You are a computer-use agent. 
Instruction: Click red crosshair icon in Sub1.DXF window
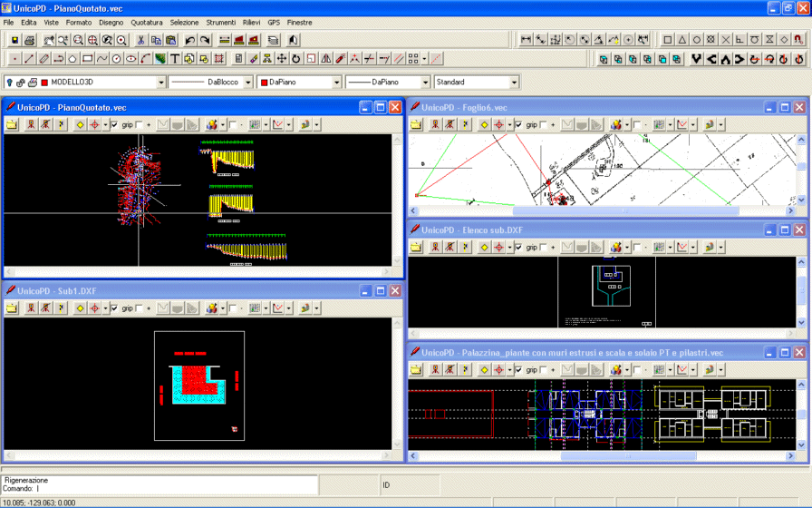94,308
